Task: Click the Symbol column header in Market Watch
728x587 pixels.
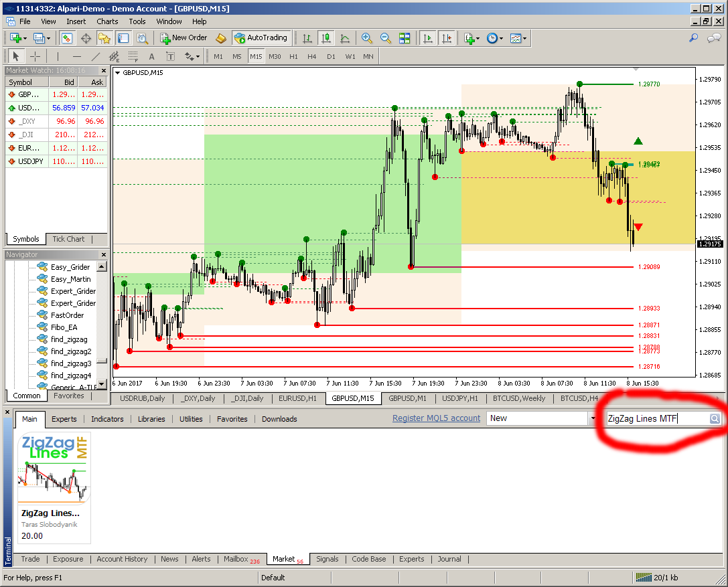Action: coord(27,82)
